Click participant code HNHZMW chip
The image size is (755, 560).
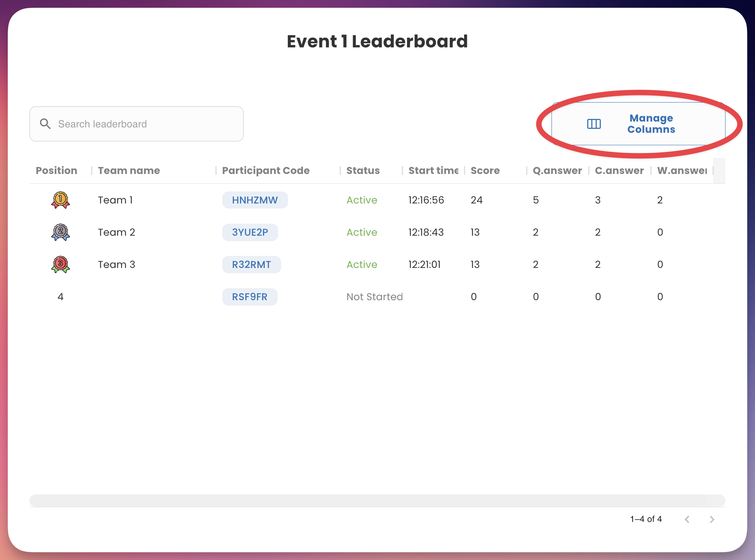pyautogui.click(x=255, y=200)
